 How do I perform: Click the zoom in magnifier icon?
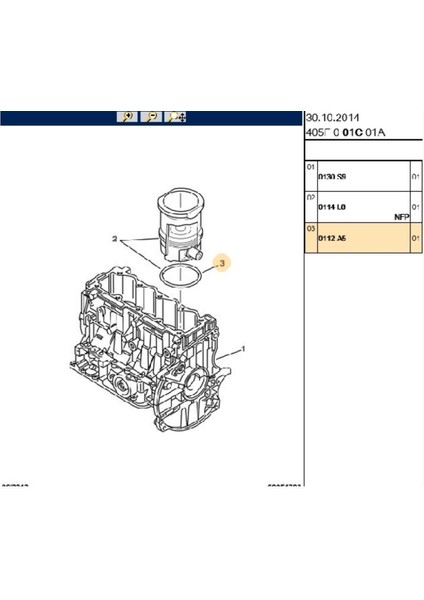(x=127, y=117)
